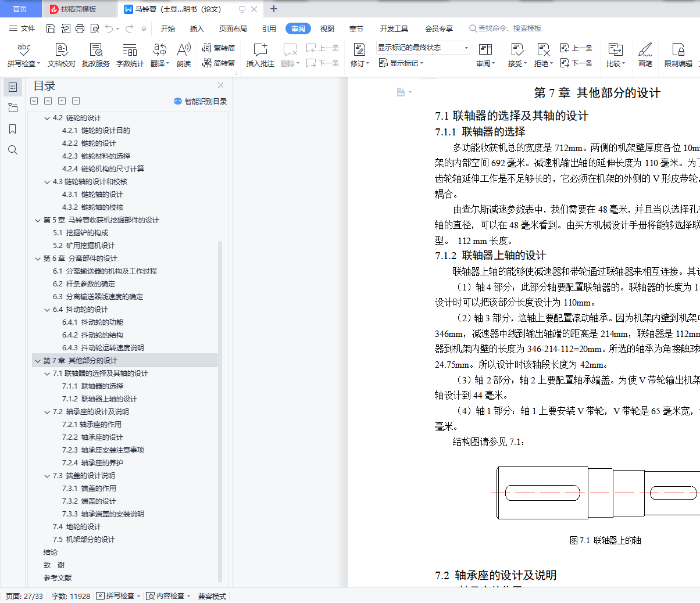Click the search commands 查找命令 field
This screenshot has height=603, width=700.
[x=506, y=28]
